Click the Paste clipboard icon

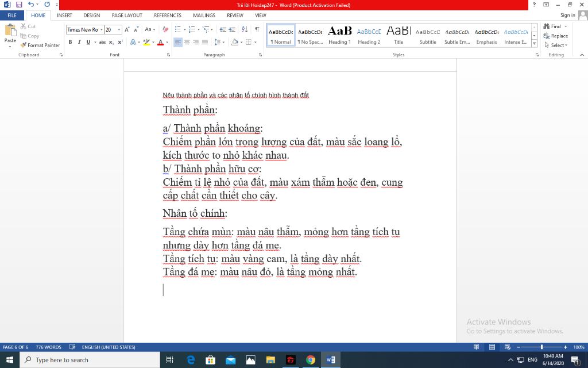pos(10,30)
